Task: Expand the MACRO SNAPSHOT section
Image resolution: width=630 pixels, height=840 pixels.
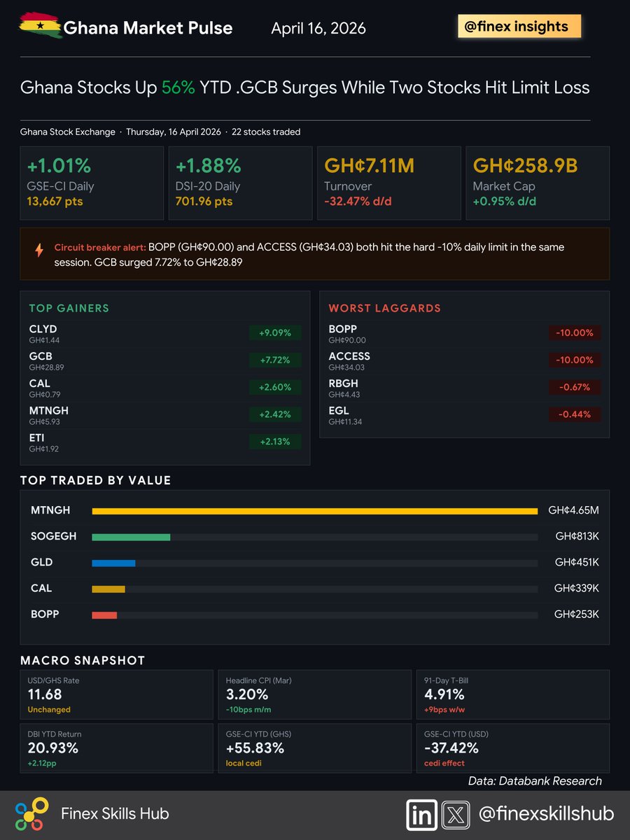Action: click(x=82, y=660)
